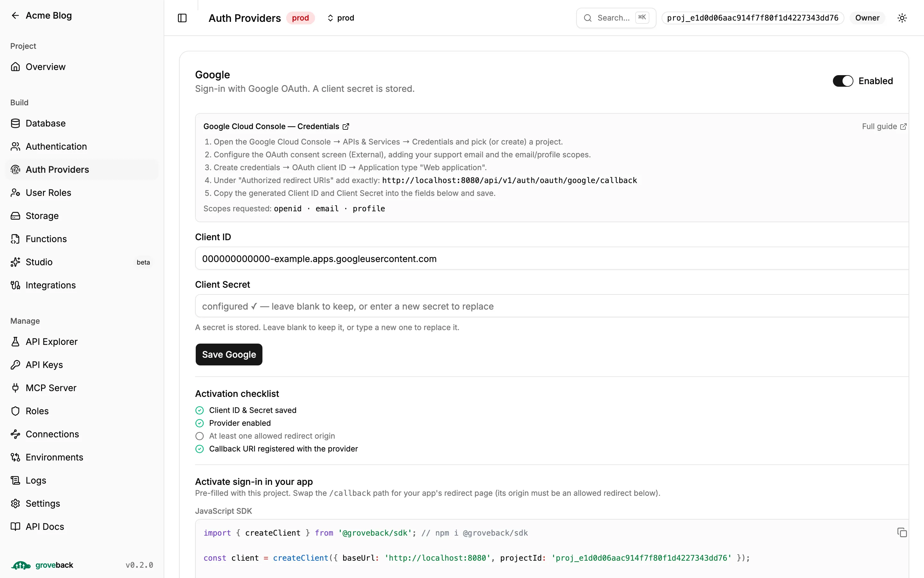Image resolution: width=924 pixels, height=578 pixels.
Task: Open API Docs in the sidebar
Action: point(82,527)
